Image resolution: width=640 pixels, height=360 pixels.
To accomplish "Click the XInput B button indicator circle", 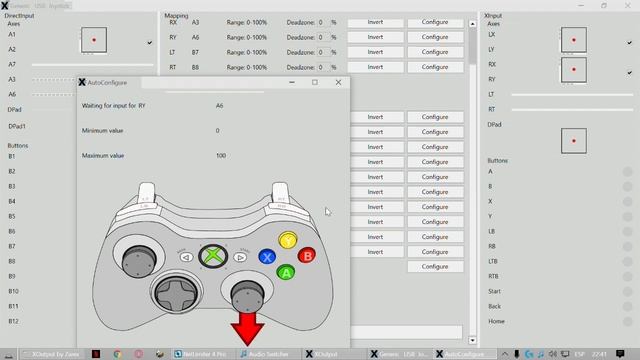I will coord(628,187).
